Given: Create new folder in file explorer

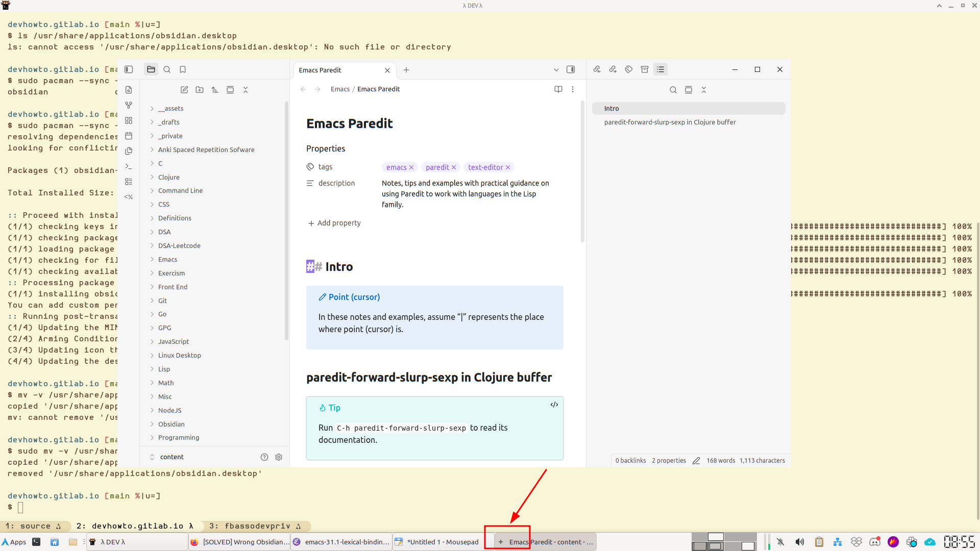Looking at the screenshot, I should pos(200,90).
